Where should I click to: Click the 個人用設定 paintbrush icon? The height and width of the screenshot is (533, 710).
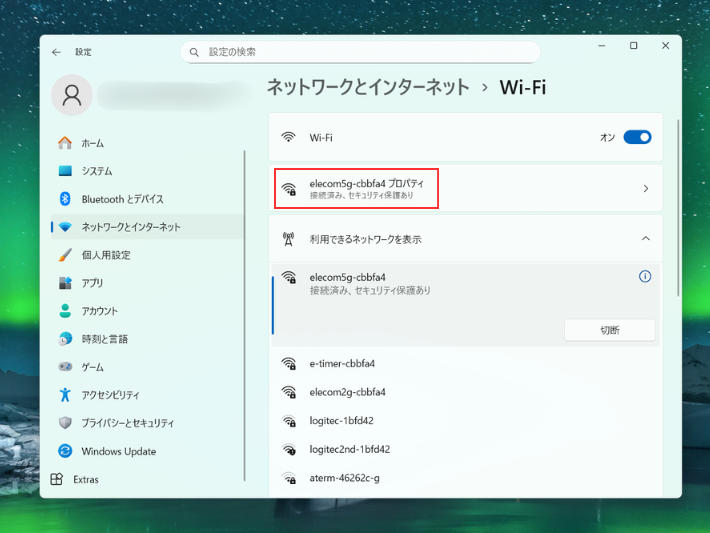tap(65, 254)
